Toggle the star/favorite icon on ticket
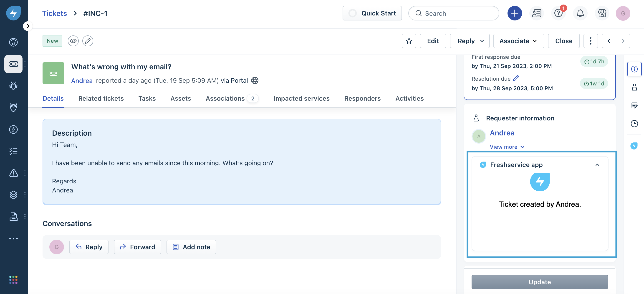This screenshot has height=294, width=644. click(409, 41)
